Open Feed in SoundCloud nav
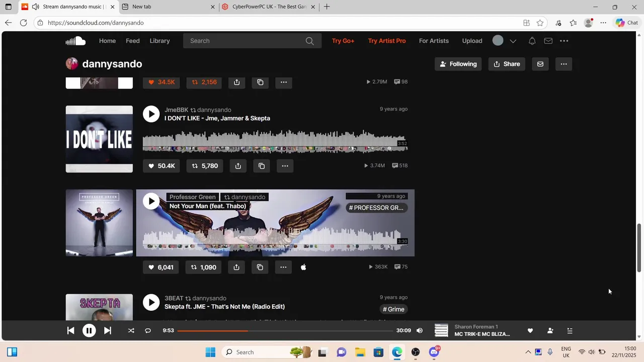Image resolution: width=644 pixels, height=362 pixels. (x=133, y=41)
